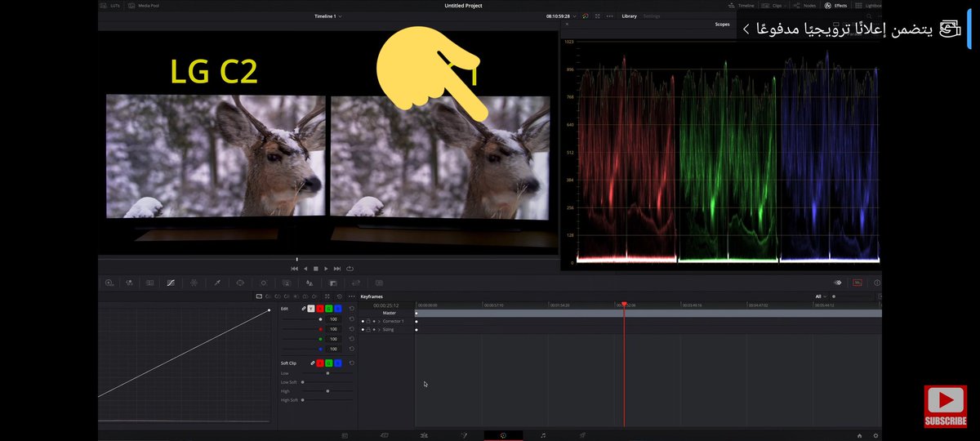Open the 3D stereoscopic palette icon
Screen dimensions: 980x441
point(379,283)
